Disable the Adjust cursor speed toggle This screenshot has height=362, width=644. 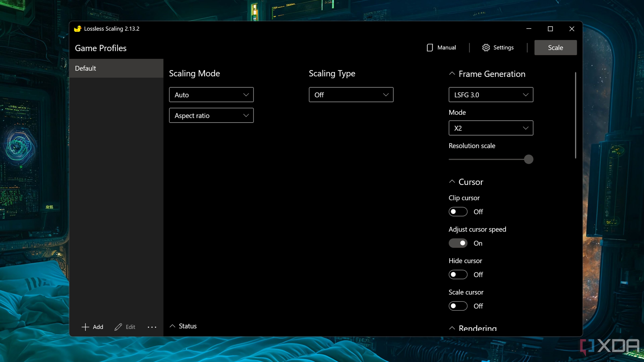458,243
